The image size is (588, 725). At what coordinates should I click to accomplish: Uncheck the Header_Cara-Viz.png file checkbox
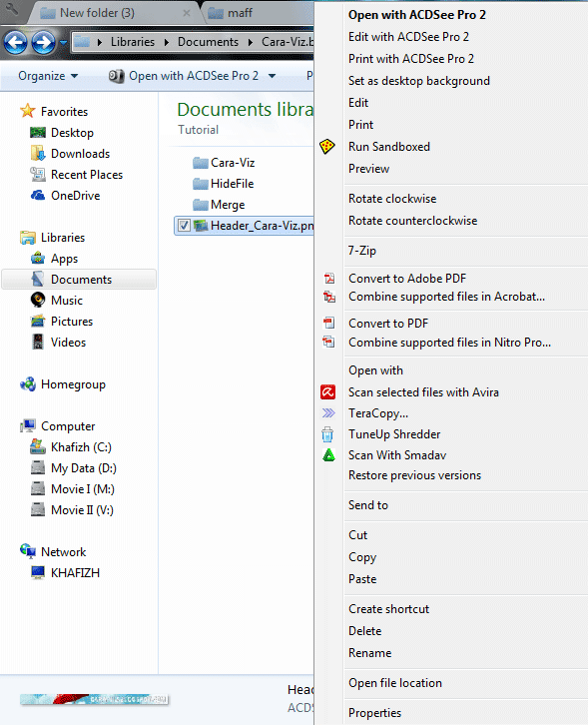(x=184, y=225)
